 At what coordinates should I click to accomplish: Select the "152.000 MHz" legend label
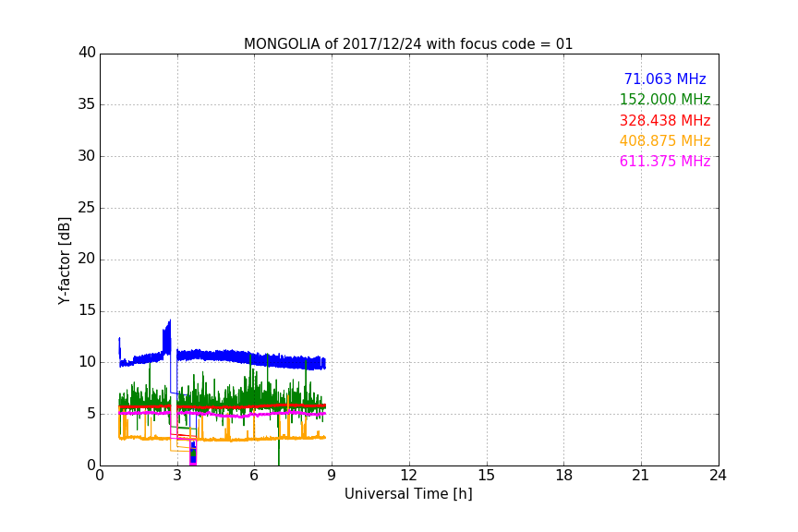(665, 99)
